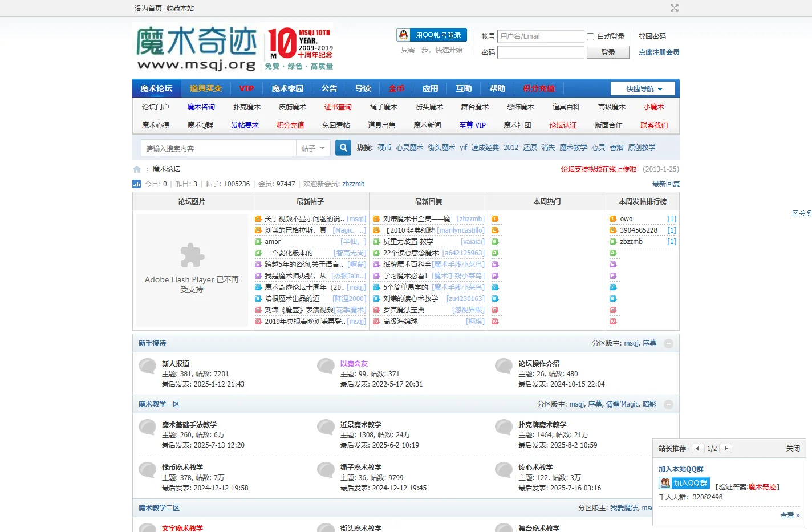812x532 pixels.
Task: Click the search magnifier button
Action: click(x=343, y=148)
